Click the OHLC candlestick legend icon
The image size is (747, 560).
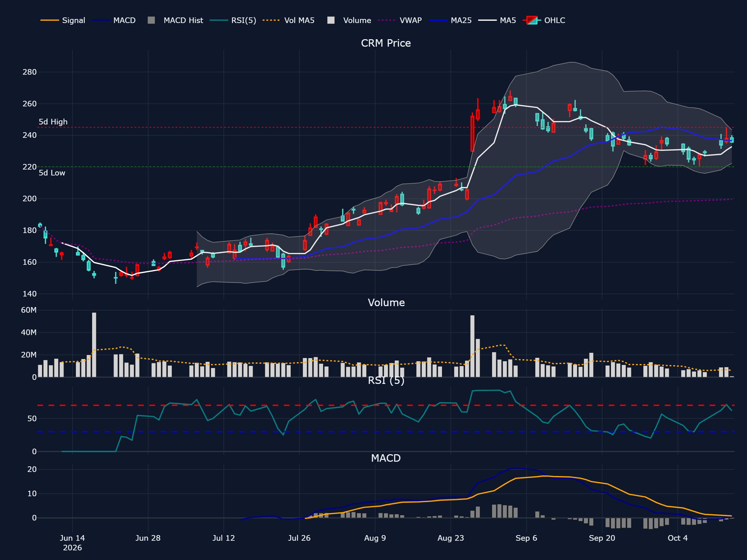click(x=532, y=20)
